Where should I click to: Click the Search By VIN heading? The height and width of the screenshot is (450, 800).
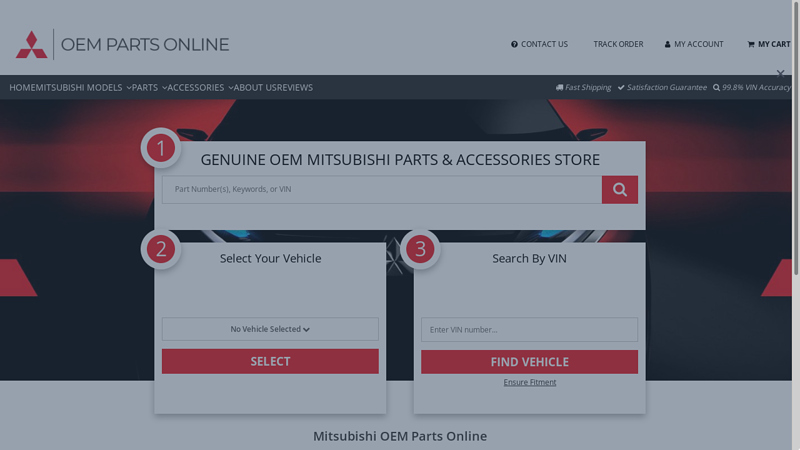click(529, 259)
